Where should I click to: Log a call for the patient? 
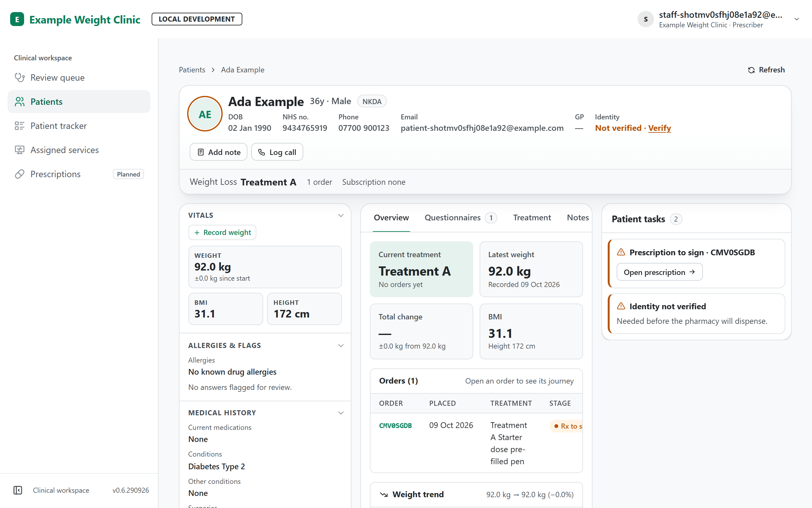(277, 152)
